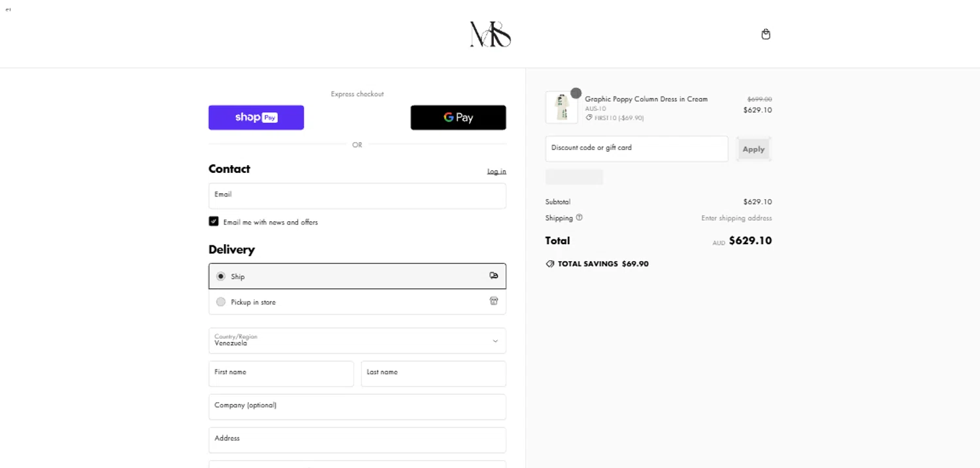Focus the Discount code or gift card field

(x=636, y=149)
